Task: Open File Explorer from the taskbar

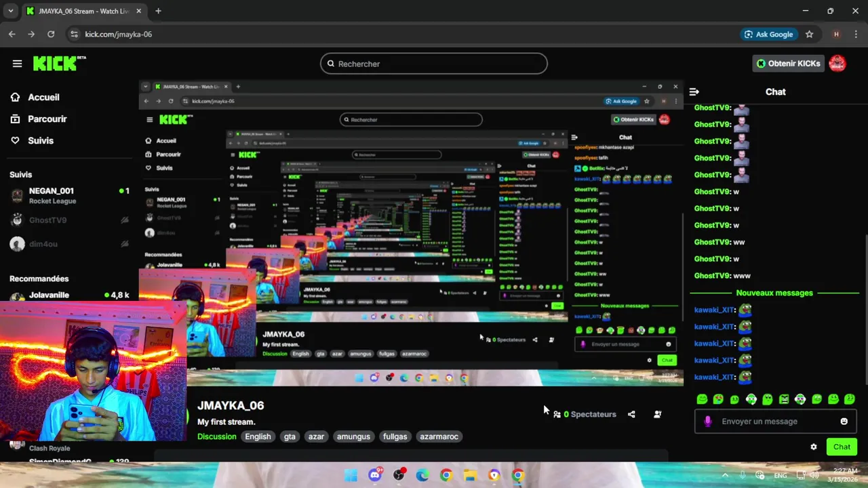Action: pos(469,475)
